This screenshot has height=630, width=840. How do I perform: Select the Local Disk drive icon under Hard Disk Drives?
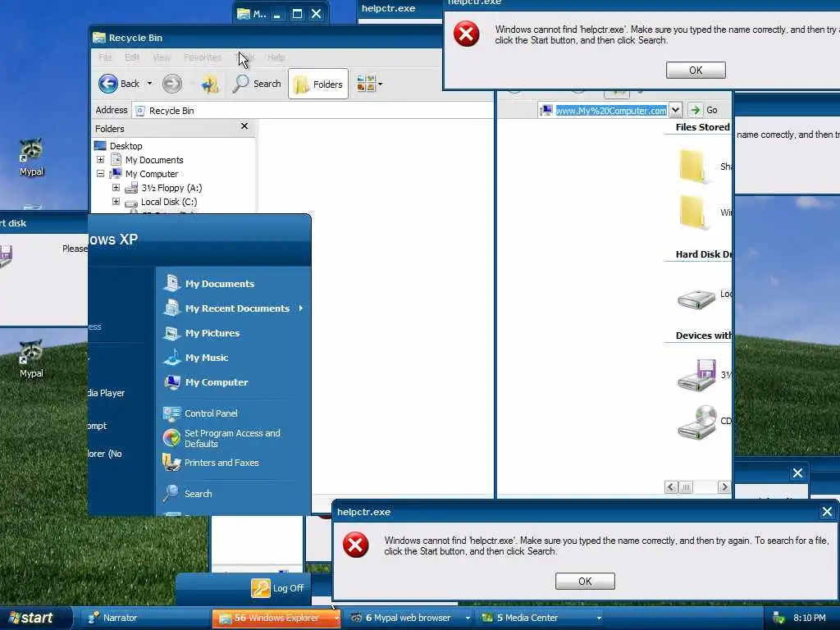coord(696,299)
